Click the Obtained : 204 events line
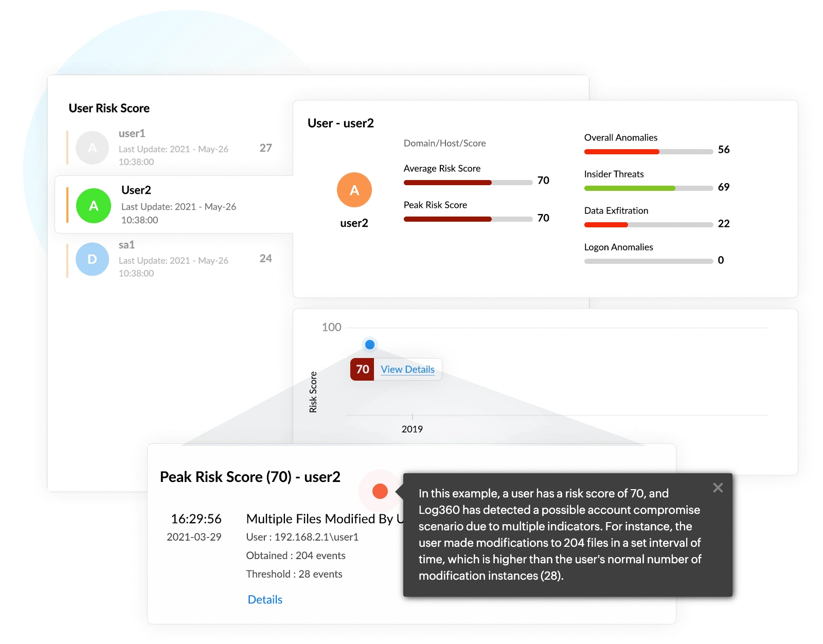This screenshot has width=823, height=644. click(296, 556)
